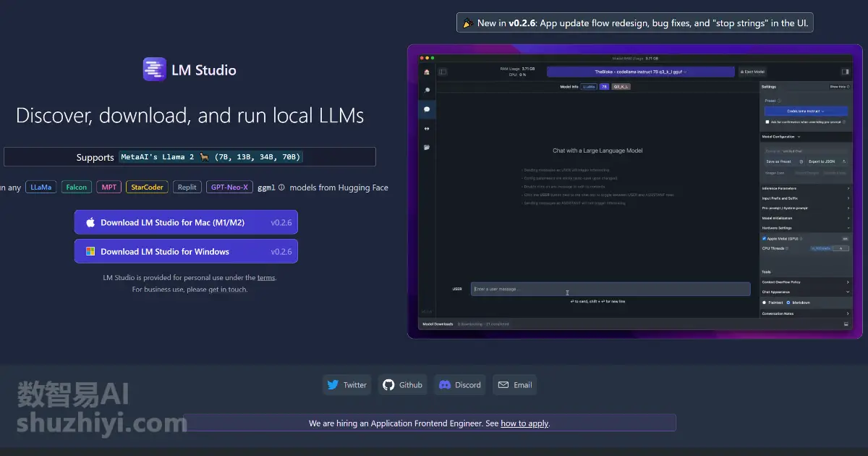Click the Q3_K_L quantization badge

coord(621,86)
